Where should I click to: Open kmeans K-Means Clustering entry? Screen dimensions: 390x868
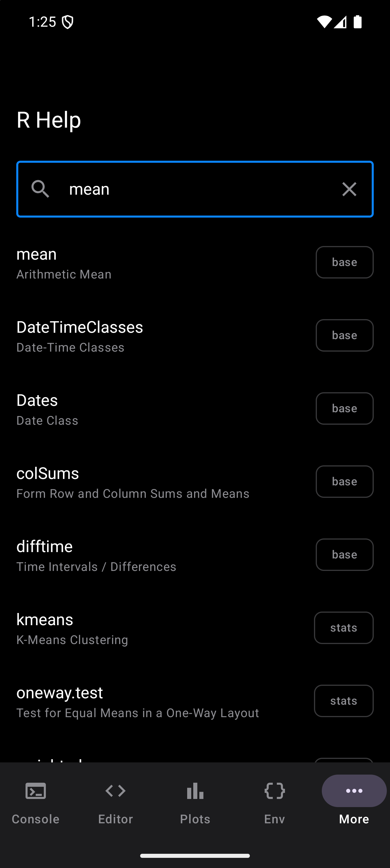click(135, 628)
